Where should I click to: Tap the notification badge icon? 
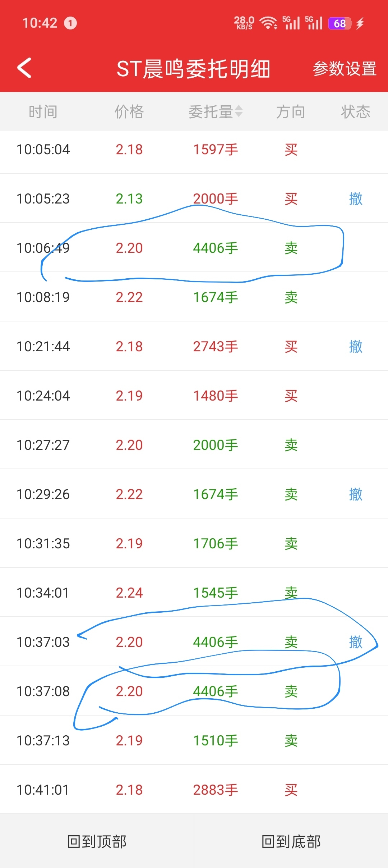coord(70,23)
